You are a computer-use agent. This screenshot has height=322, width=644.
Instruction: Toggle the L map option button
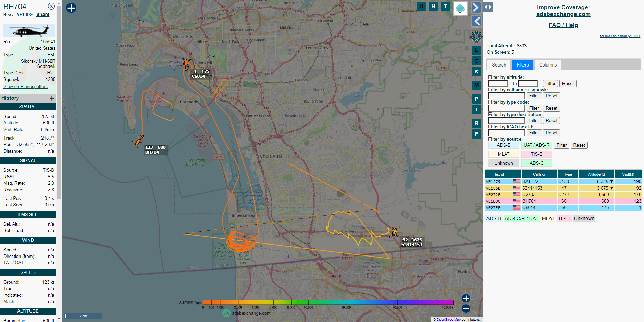pos(476,50)
